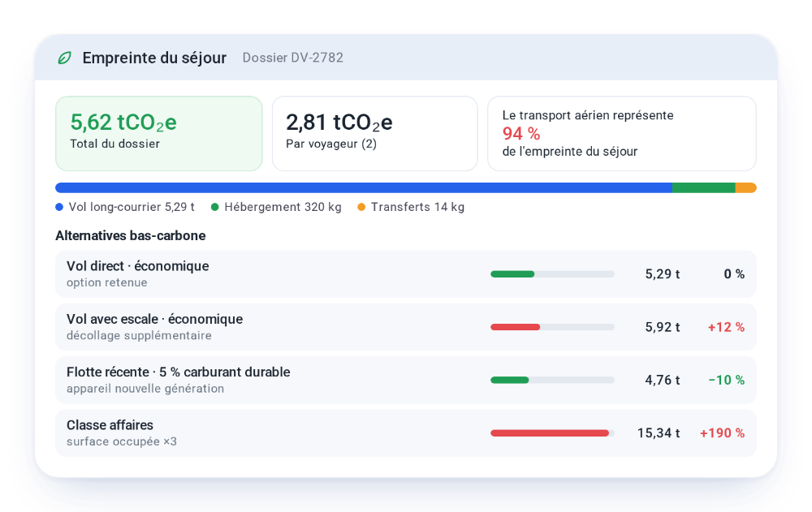
Task: Click the Par voyageur (2) label
Action: (331, 144)
